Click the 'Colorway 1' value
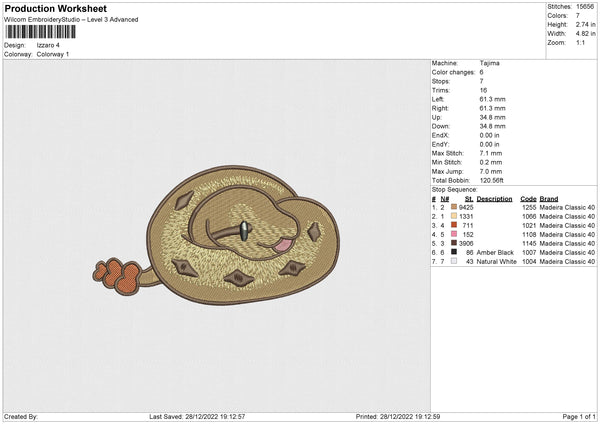The height and width of the screenshot is (424, 600). point(53,54)
